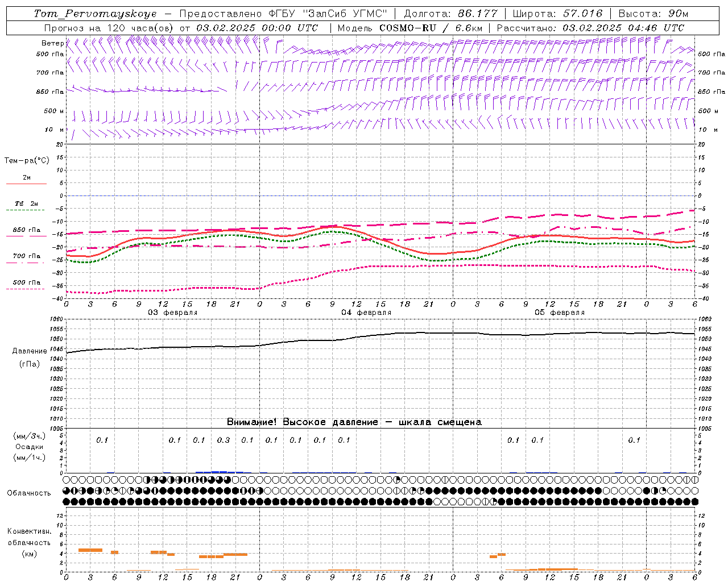
Task: Select the '10 м' wind level label on left axis
Action: click(55, 130)
